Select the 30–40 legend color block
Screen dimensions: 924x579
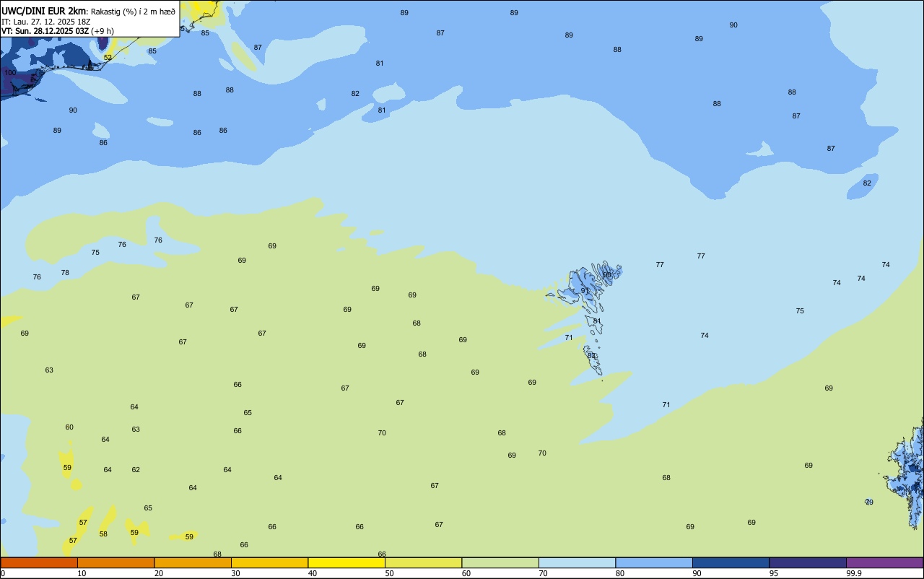269,562
